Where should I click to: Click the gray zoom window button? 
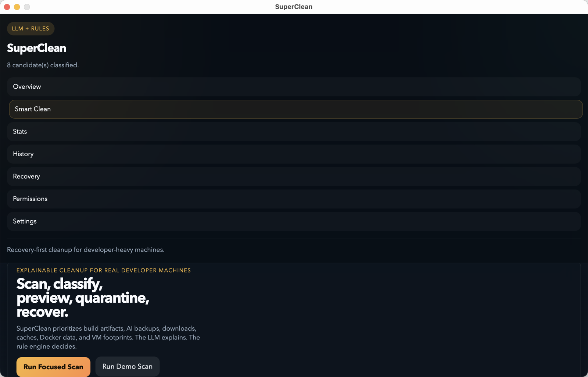pyautogui.click(x=27, y=7)
